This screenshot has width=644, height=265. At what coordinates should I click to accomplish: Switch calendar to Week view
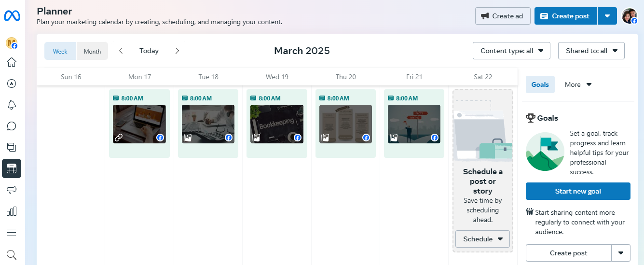(x=60, y=51)
